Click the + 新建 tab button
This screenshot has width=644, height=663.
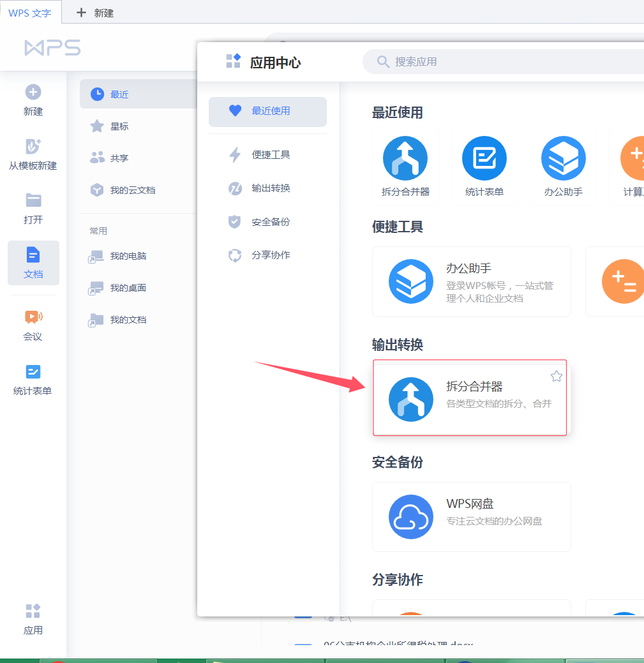tap(95, 13)
